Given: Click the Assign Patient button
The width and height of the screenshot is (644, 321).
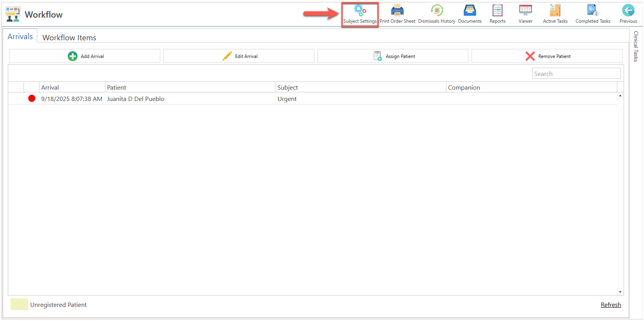Looking at the screenshot, I should pyautogui.click(x=393, y=56).
